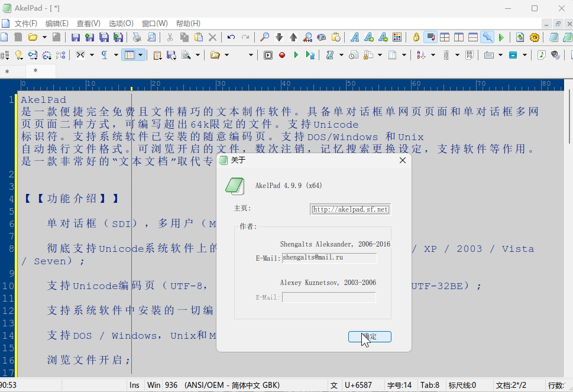Toggle the pilcrow special characters button
This screenshot has height=392, width=573.
(x=105, y=55)
